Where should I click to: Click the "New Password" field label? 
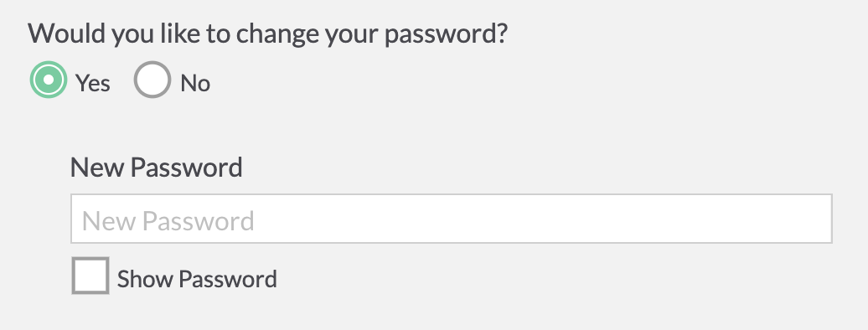[x=156, y=168]
